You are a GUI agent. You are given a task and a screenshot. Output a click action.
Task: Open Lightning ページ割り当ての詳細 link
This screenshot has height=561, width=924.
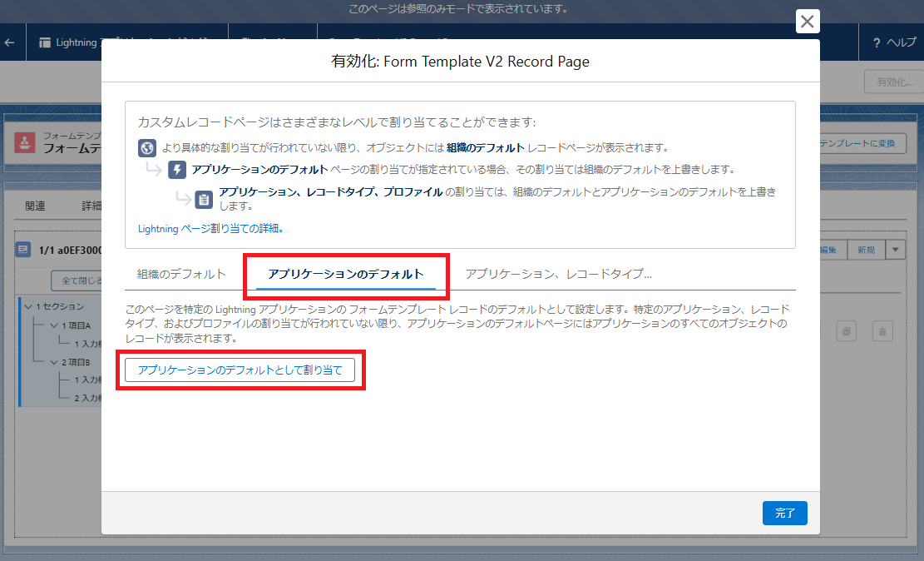click(x=210, y=229)
